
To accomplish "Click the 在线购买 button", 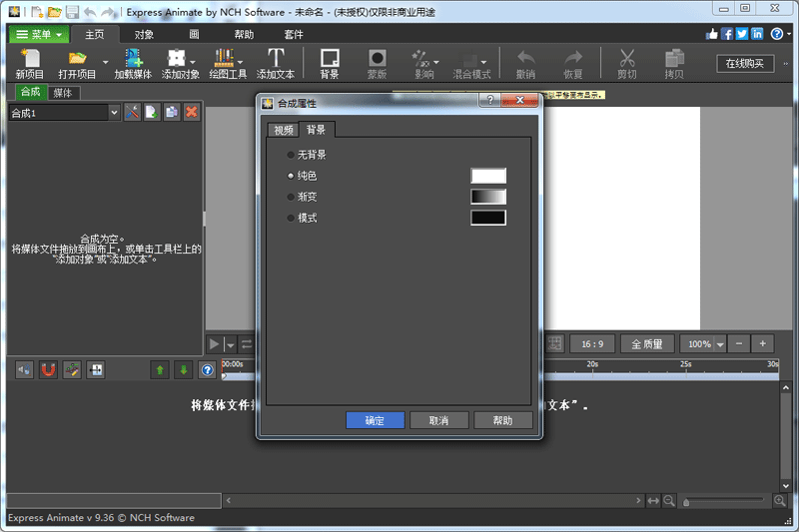I will pos(745,64).
